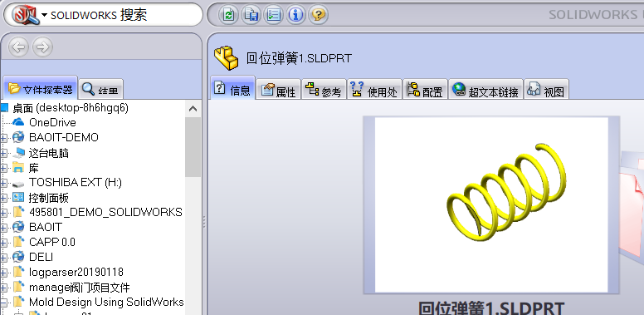Viewport: 644px width, 315px height.
Task: Expand the 库 node
Action: tap(3, 168)
